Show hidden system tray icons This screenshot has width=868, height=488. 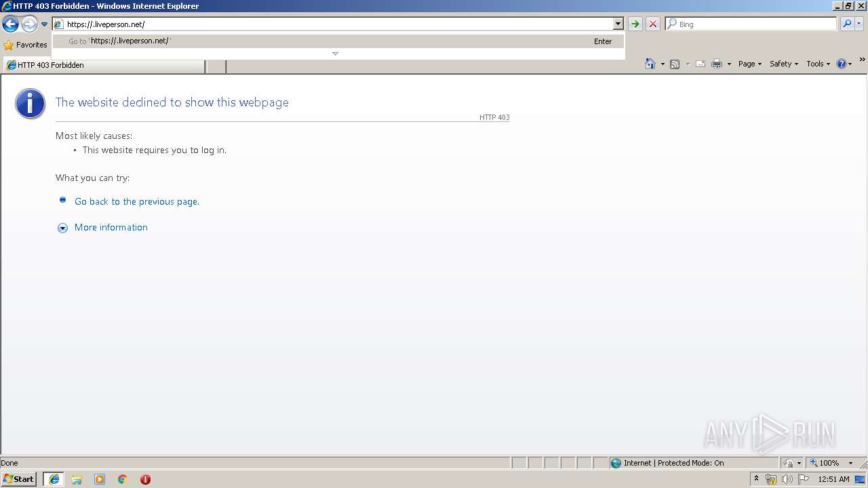756,479
